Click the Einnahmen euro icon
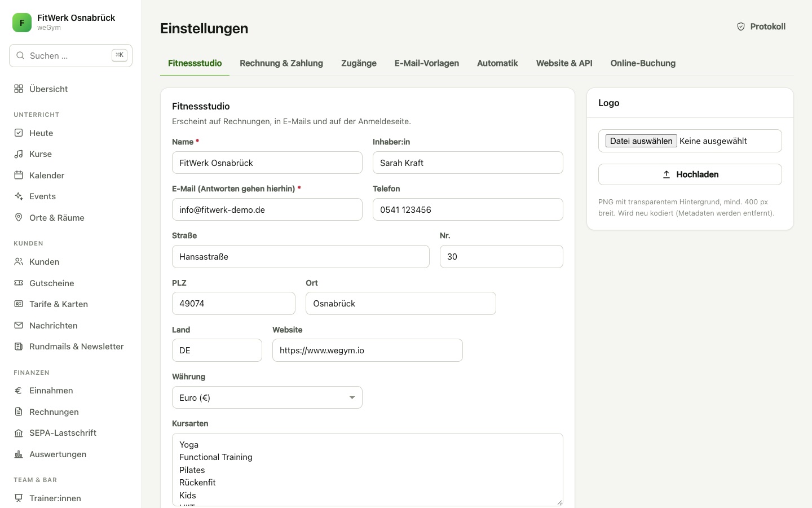Image resolution: width=812 pixels, height=508 pixels. [x=19, y=391]
